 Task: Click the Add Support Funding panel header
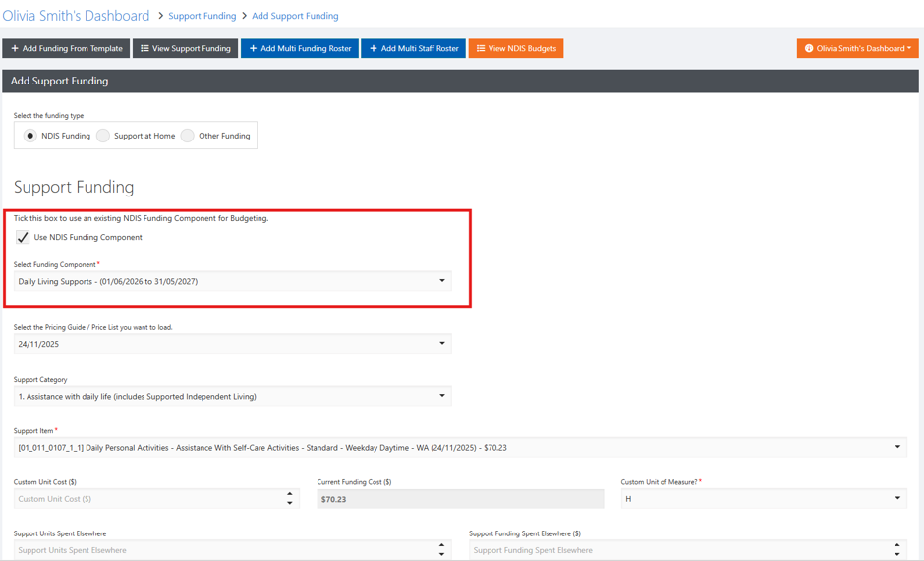pyautogui.click(x=460, y=81)
